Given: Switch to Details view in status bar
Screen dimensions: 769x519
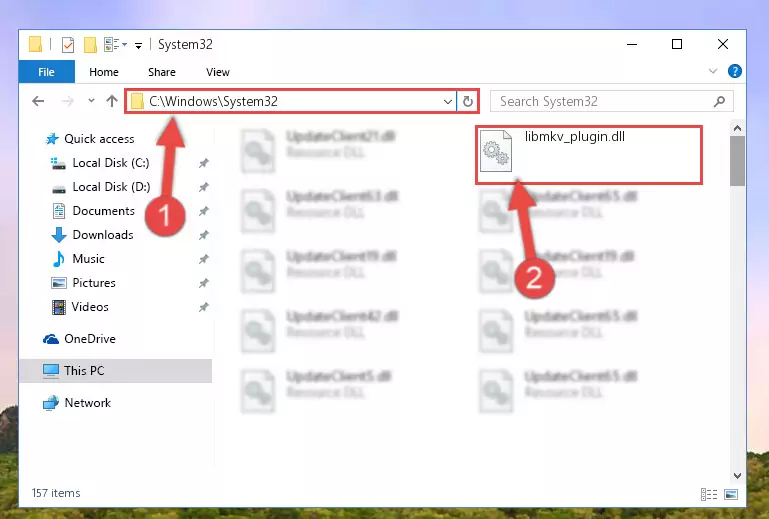Looking at the screenshot, I should click(x=709, y=494).
